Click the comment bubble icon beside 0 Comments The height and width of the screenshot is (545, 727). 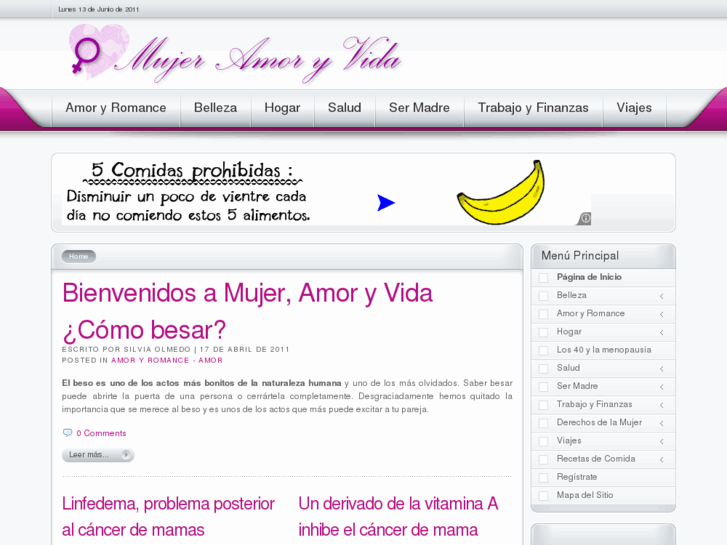pyautogui.click(x=68, y=433)
